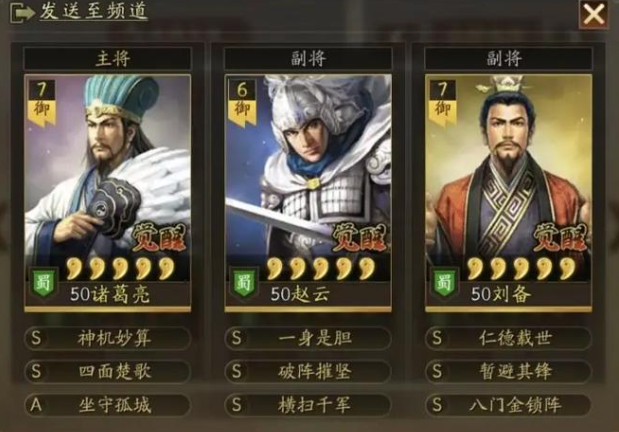The width and height of the screenshot is (619, 432).
Task: Open the 神机妙算 skill
Action: pos(108,338)
